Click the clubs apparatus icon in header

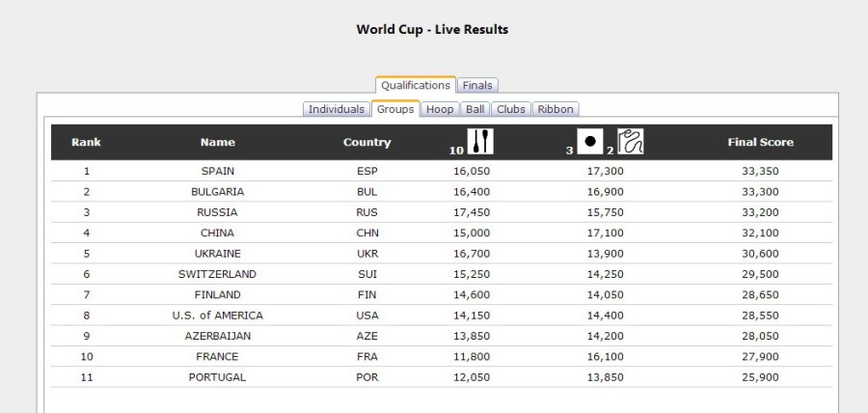pos(480,142)
